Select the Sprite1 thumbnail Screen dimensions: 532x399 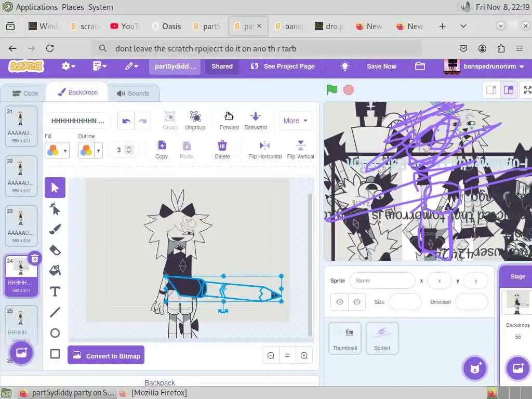(382, 338)
